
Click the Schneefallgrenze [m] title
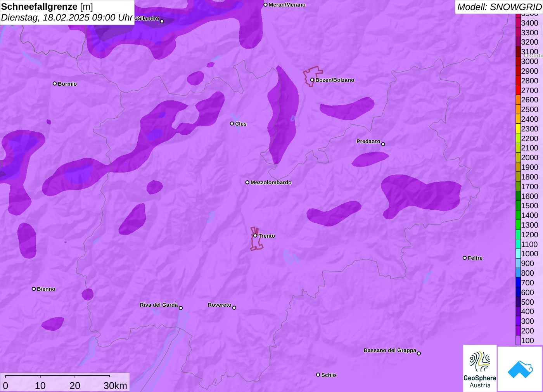[47, 7]
